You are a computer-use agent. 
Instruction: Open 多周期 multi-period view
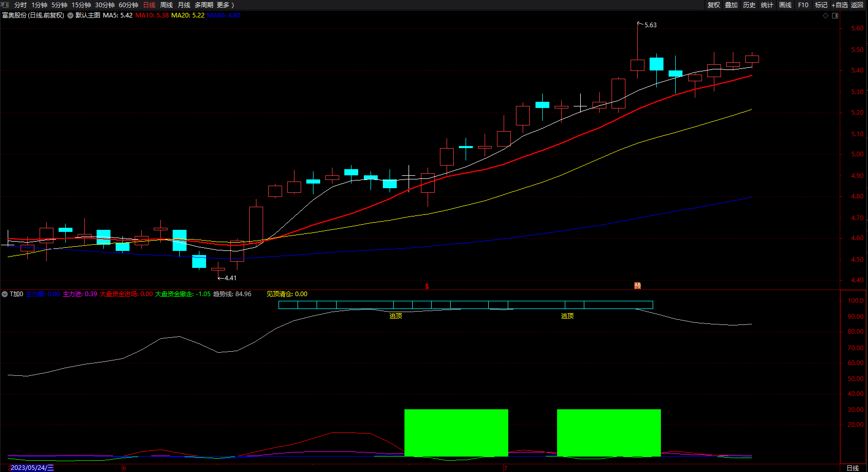204,5
